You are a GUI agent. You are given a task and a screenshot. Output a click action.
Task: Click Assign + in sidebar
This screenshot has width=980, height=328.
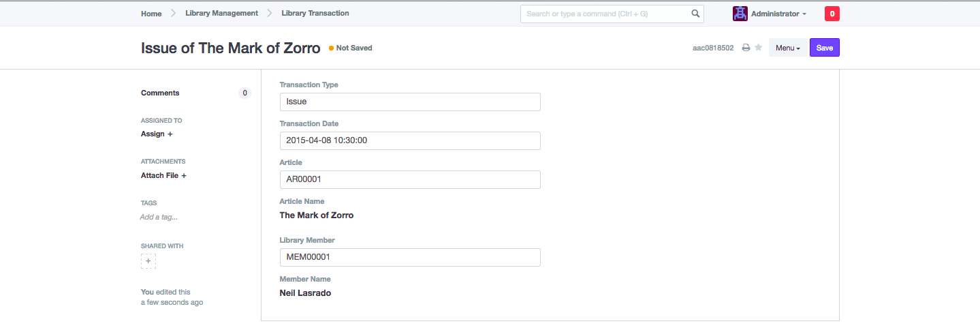point(157,134)
